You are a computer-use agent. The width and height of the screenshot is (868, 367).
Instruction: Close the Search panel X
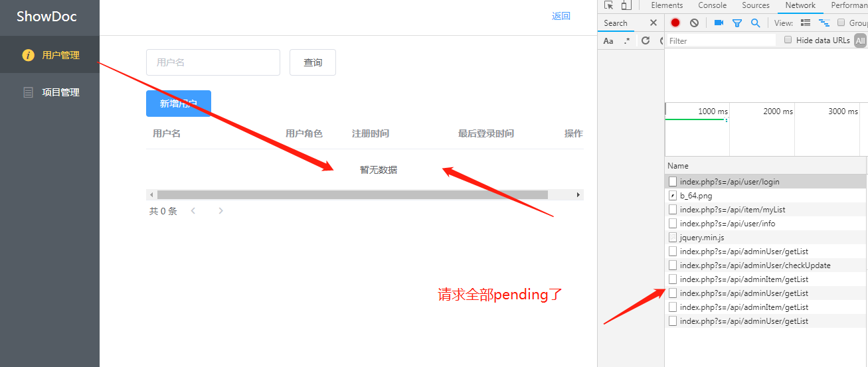pos(653,23)
